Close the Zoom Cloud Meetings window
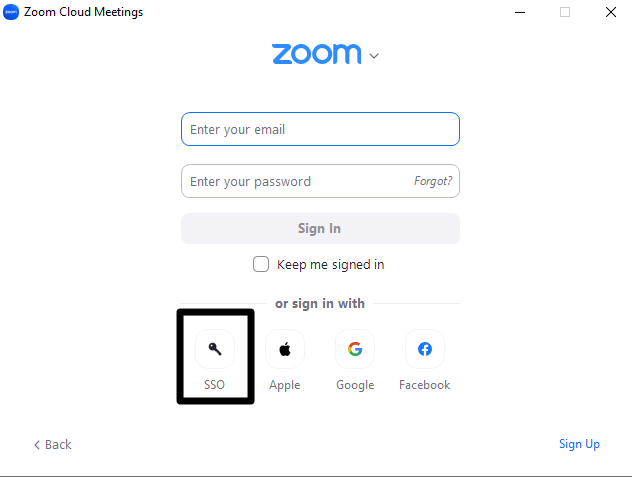The height and width of the screenshot is (477, 632). (611, 12)
